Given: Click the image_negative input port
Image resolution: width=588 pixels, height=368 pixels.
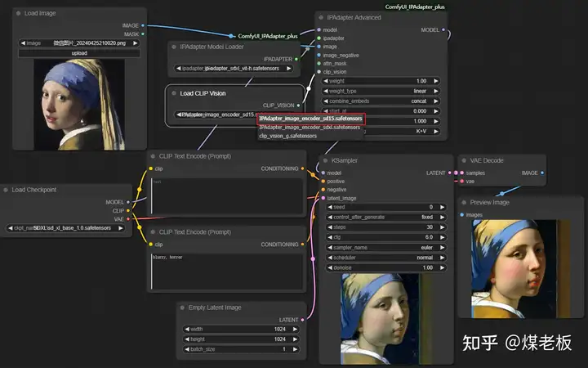Looking at the screenshot, I should point(319,56).
